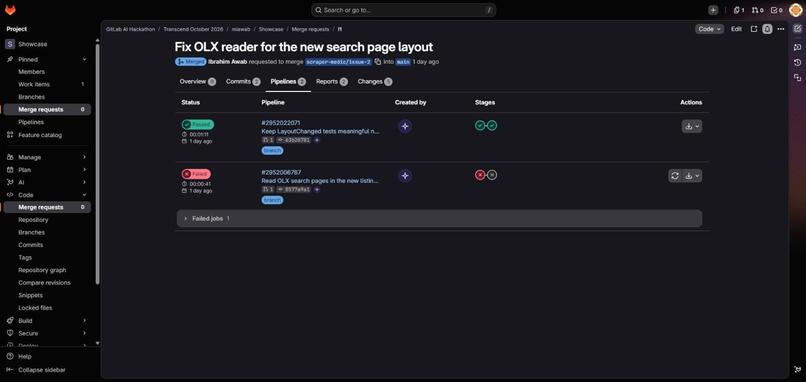Open the scraper-medic/issue-2 branch link
The height and width of the screenshot is (382, 806).
[x=338, y=62]
